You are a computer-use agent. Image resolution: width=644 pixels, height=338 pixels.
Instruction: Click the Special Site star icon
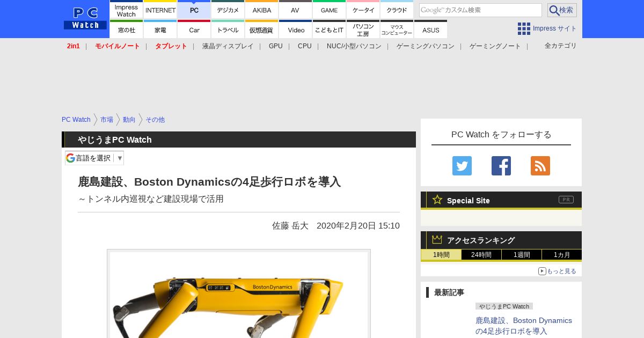(437, 200)
